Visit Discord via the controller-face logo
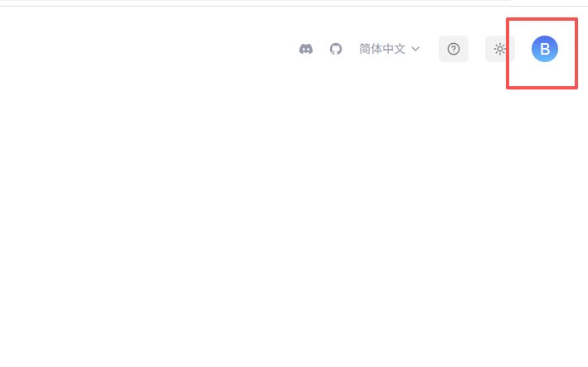 tap(306, 49)
